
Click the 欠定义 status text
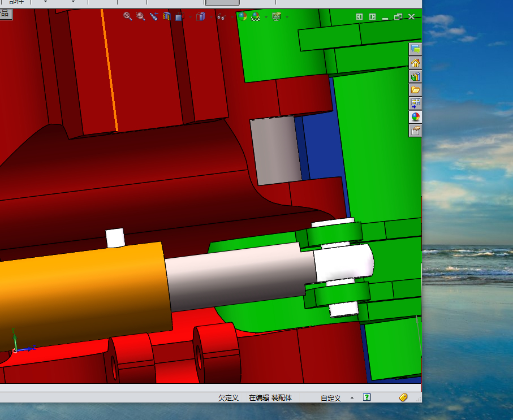(229, 398)
